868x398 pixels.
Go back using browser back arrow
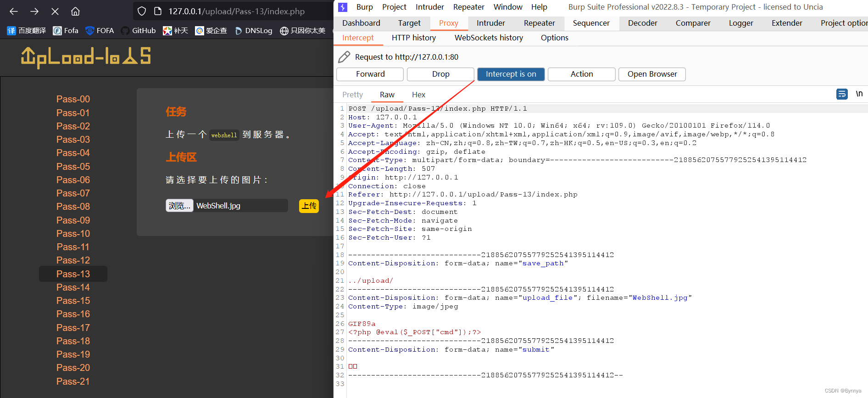coord(14,11)
